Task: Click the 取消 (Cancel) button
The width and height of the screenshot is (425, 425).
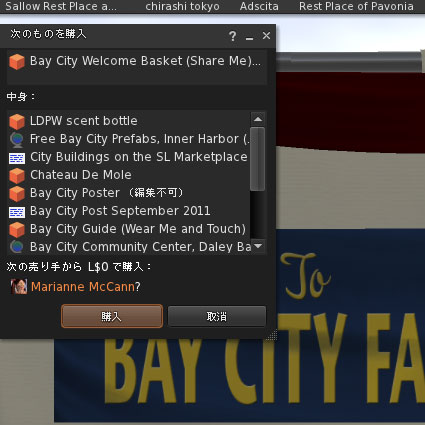Action: pos(217,316)
